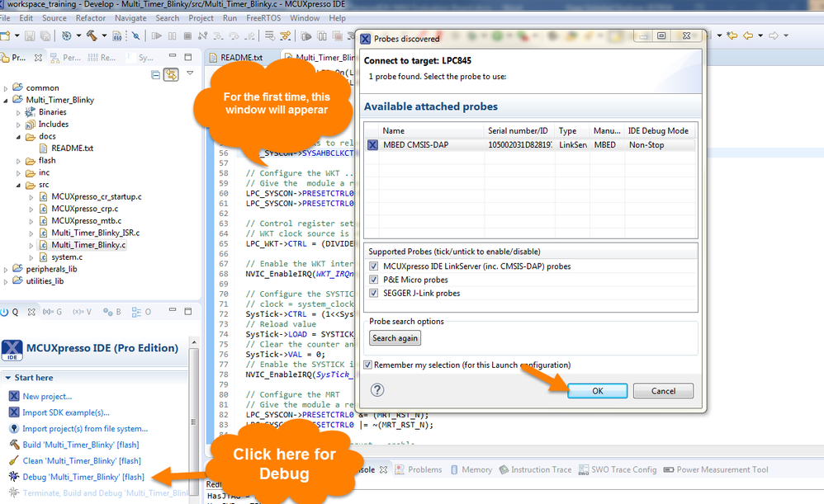The width and height of the screenshot is (824, 504).
Task: Click the Search again button
Action: click(395, 338)
